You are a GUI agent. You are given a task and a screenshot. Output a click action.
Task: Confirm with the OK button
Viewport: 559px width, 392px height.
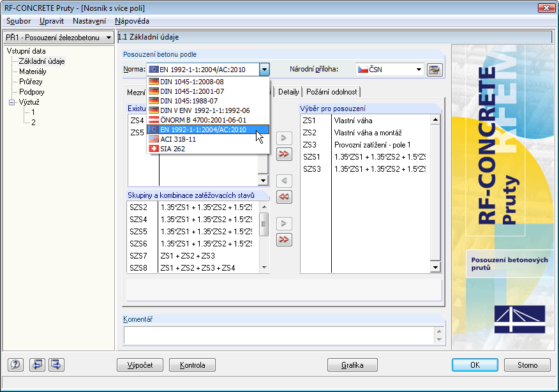[475, 365]
